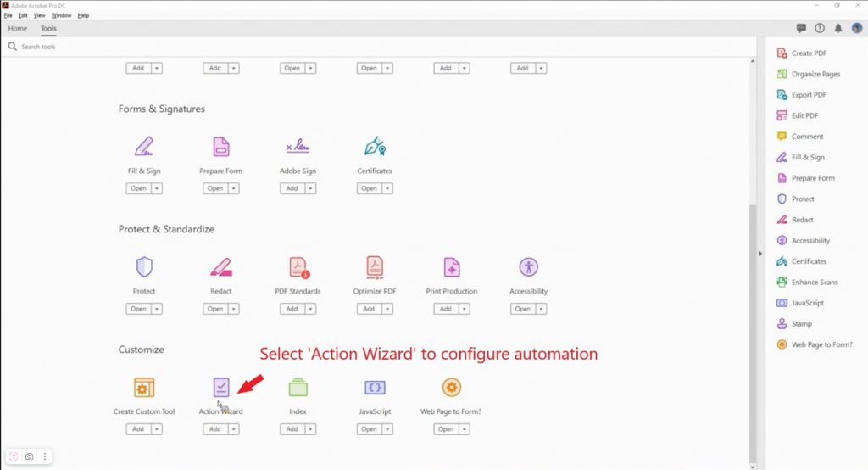Click Add button under Action Wizard
Viewport: 868px width, 470px height.
pyautogui.click(x=215, y=429)
